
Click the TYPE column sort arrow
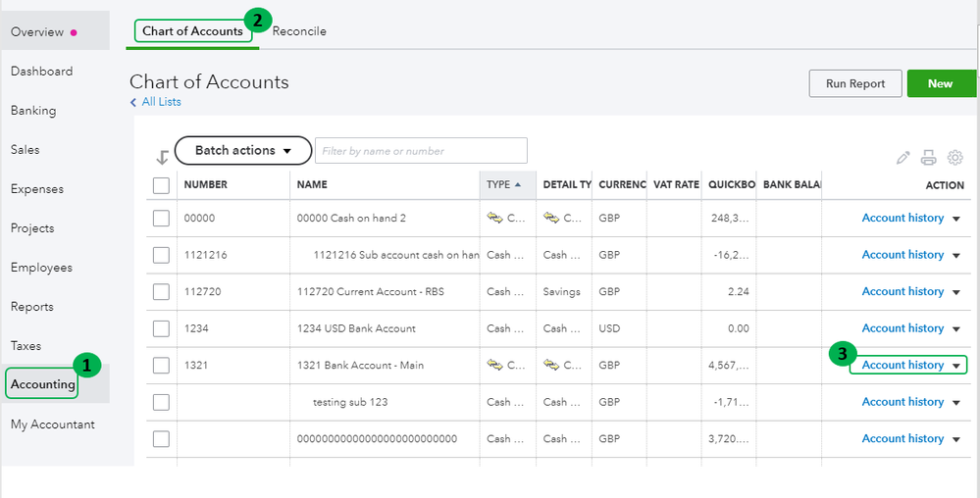click(518, 184)
